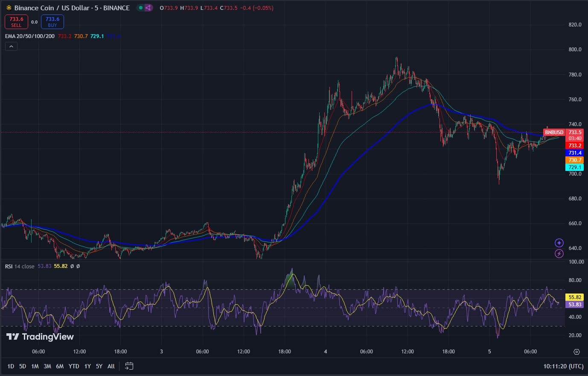588x376 pixels.
Task: Click the purple sparkle icon near price axis
Action: click(x=559, y=243)
